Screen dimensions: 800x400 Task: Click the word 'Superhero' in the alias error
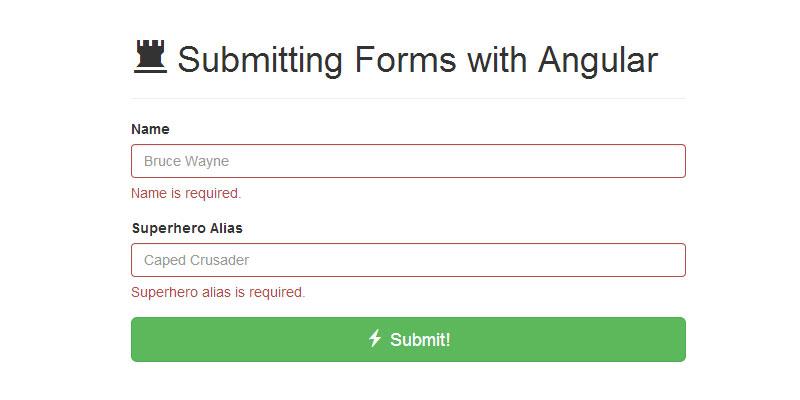(x=163, y=292)
